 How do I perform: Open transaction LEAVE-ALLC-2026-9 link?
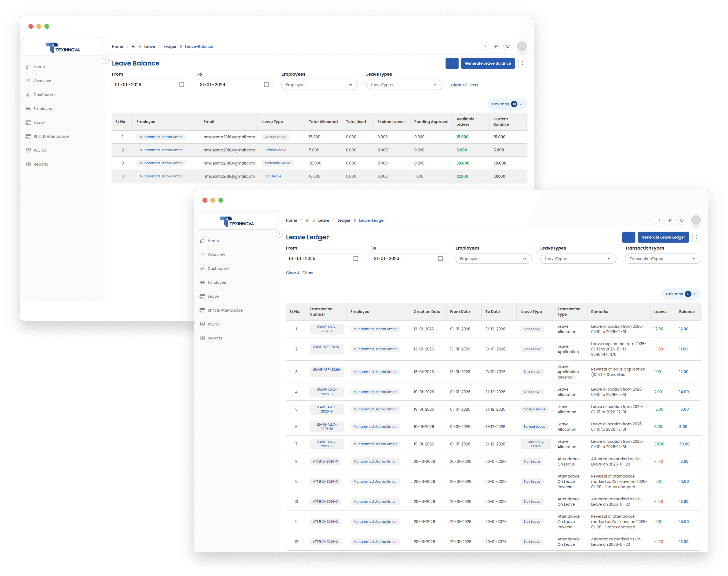[x=326, y=409]
